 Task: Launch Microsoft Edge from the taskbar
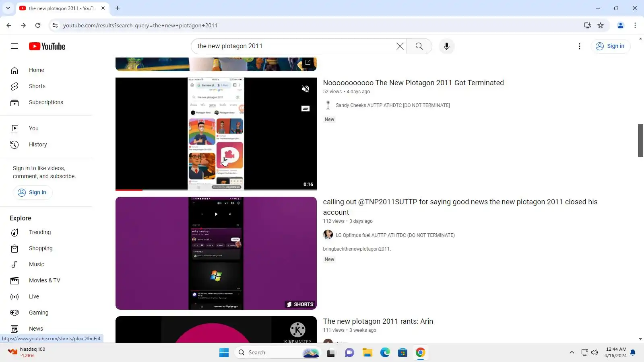pos(385,353)
